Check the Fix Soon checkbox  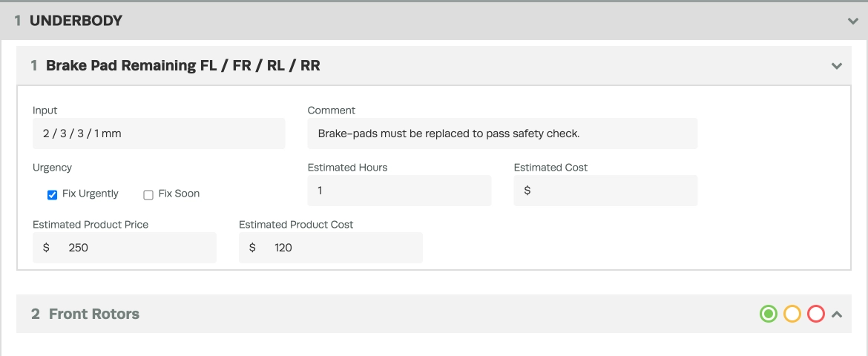tap(148, 194)
